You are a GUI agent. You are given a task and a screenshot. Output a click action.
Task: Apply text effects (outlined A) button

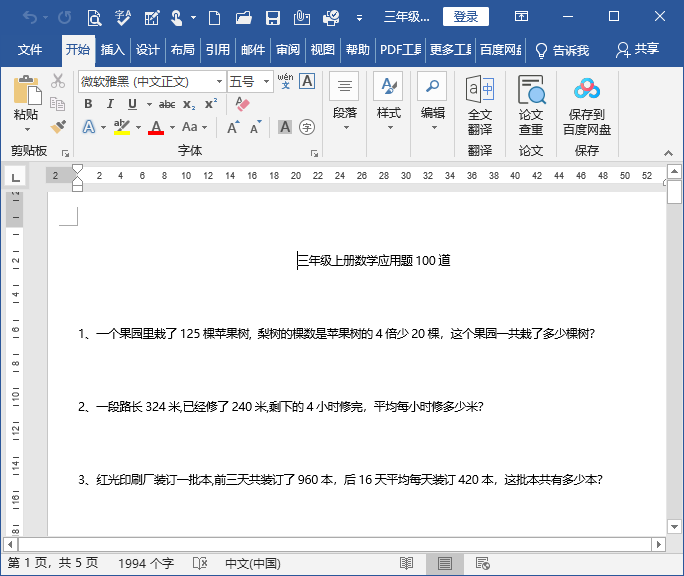(x=89, y=127)
